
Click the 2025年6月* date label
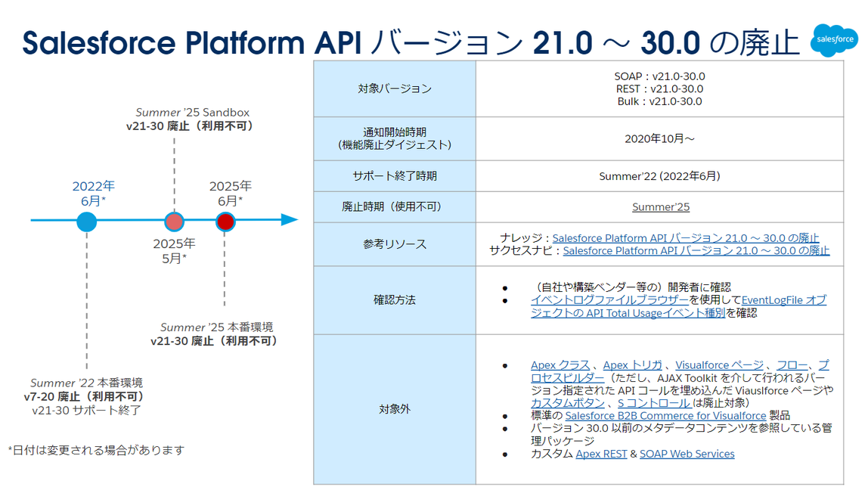[x=231, y=194]
